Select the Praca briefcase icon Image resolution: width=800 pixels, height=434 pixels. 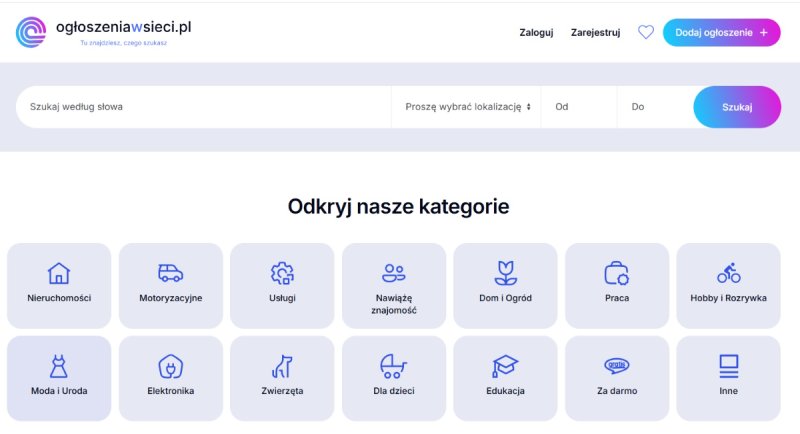(x=617, y=273)
